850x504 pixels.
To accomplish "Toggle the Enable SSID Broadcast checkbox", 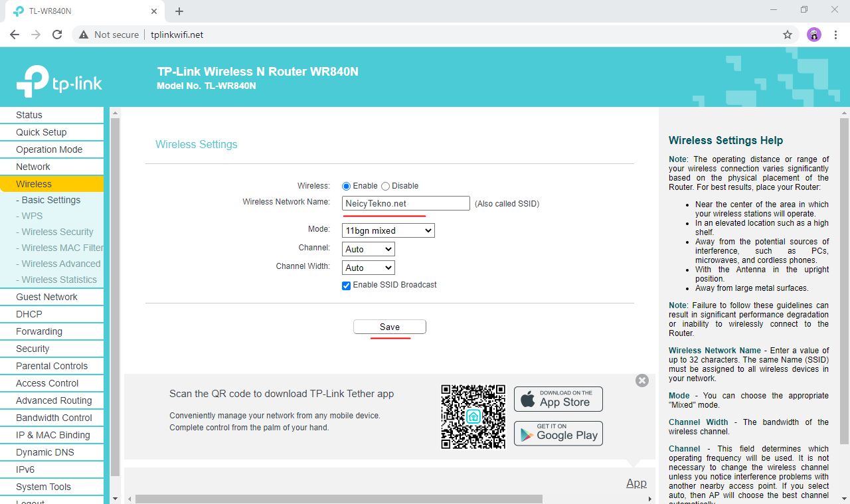I will [x=346, y=286].
